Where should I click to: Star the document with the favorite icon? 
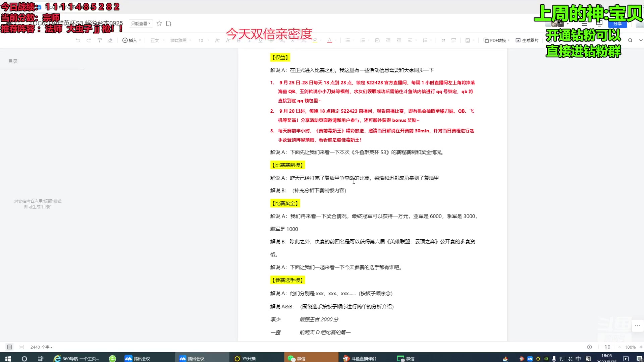tap(159, 23)
